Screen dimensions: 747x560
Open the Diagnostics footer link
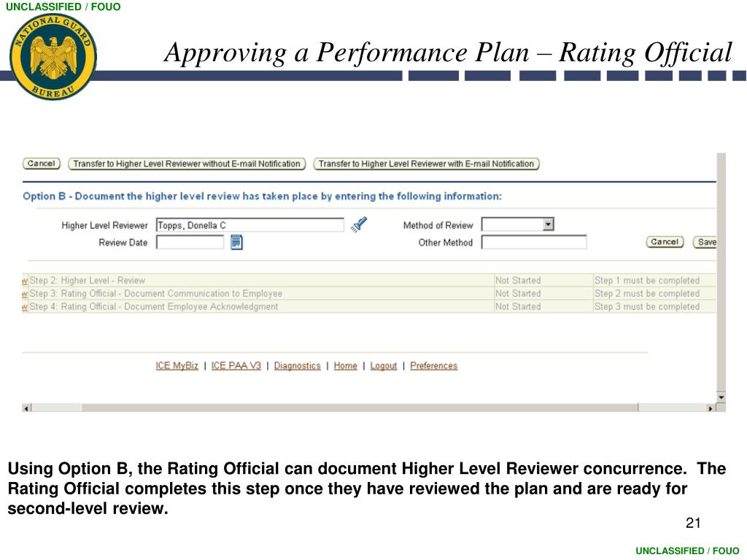point(298,365)
